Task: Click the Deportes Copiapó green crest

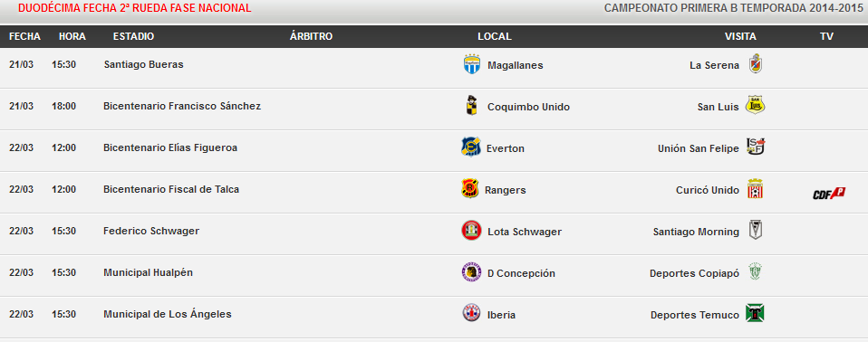Action: coord(755,271)
